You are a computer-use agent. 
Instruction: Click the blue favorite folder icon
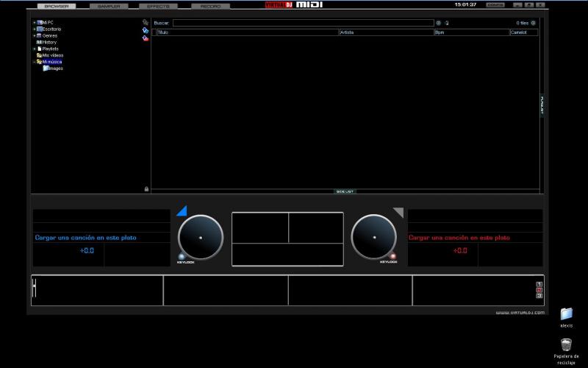(146, 30)
